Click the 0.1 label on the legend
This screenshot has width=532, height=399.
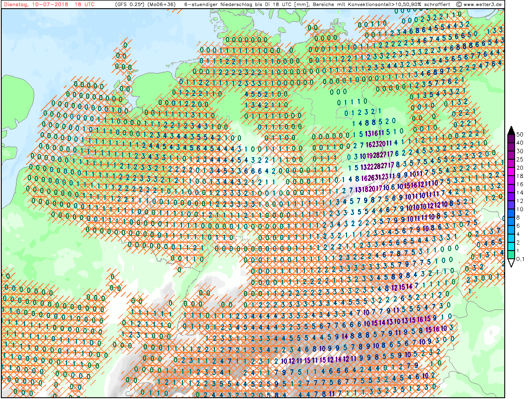coord(521,260)
